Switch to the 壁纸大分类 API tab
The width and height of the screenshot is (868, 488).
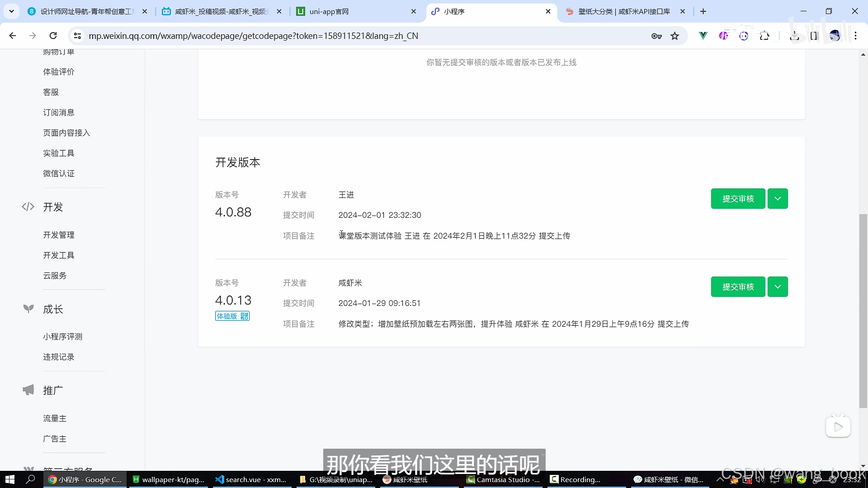tap(626, 11)
